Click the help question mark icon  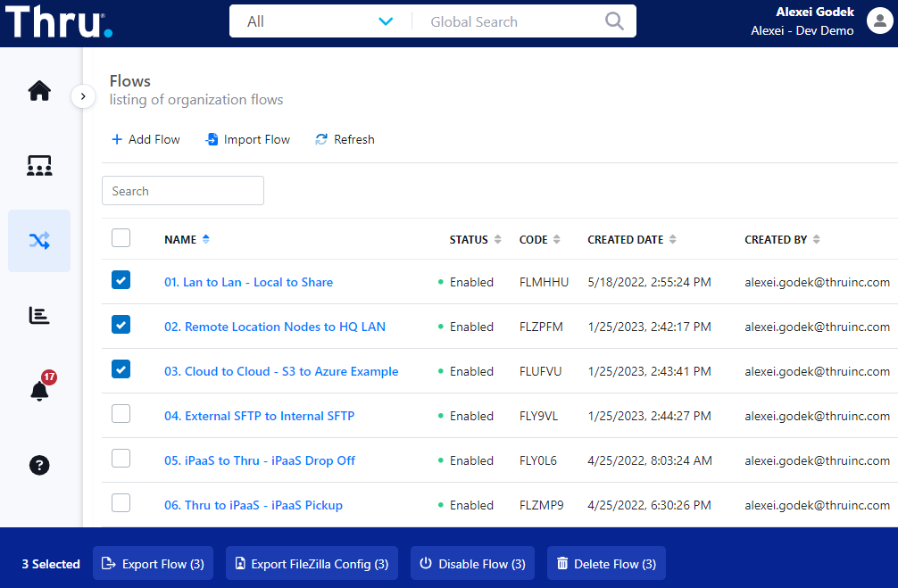(39, 465)
